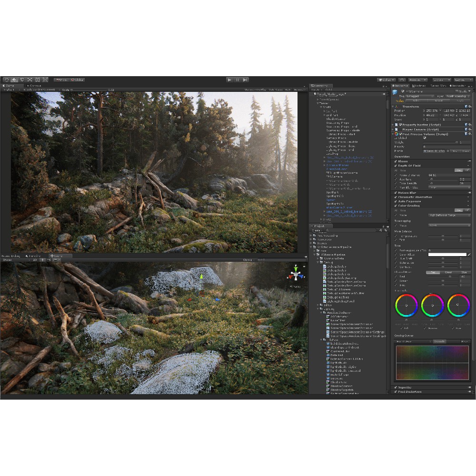Toggle the Pivot handle position button

coord(61,80)
